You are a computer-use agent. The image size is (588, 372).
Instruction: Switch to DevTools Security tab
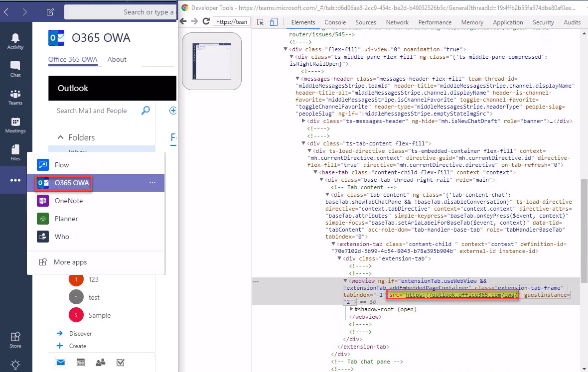coord(543,22)
